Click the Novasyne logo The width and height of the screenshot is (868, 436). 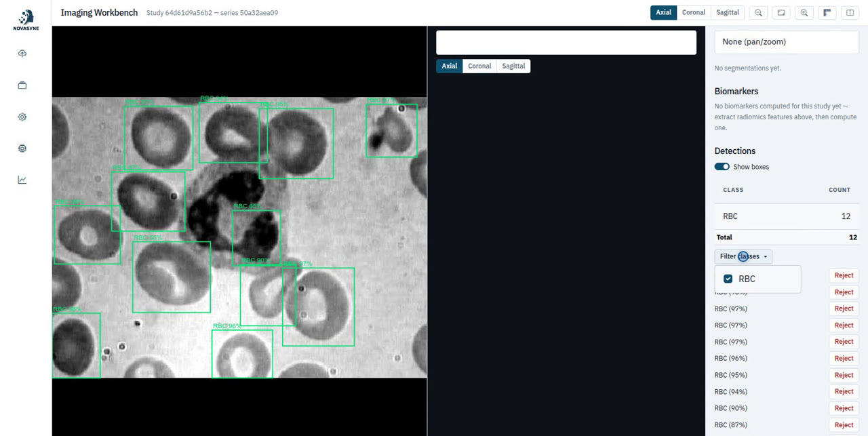click(x=26, y=20)
